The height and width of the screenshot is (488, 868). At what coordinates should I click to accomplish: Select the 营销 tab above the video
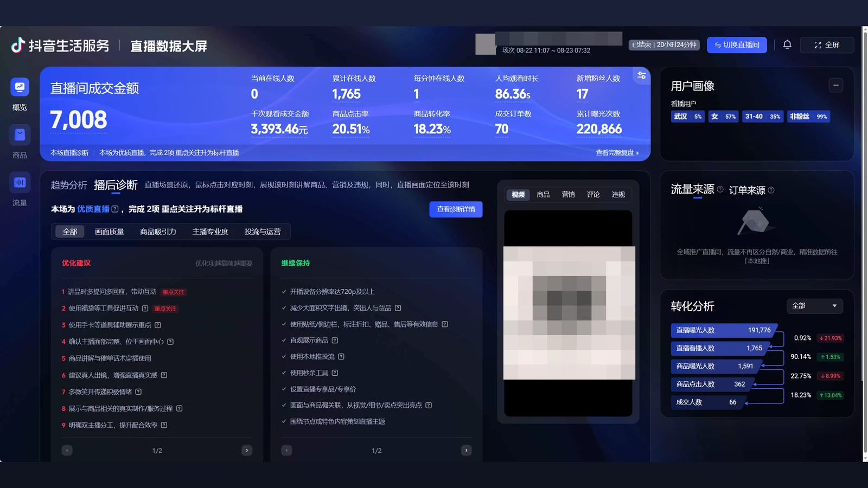568,195
